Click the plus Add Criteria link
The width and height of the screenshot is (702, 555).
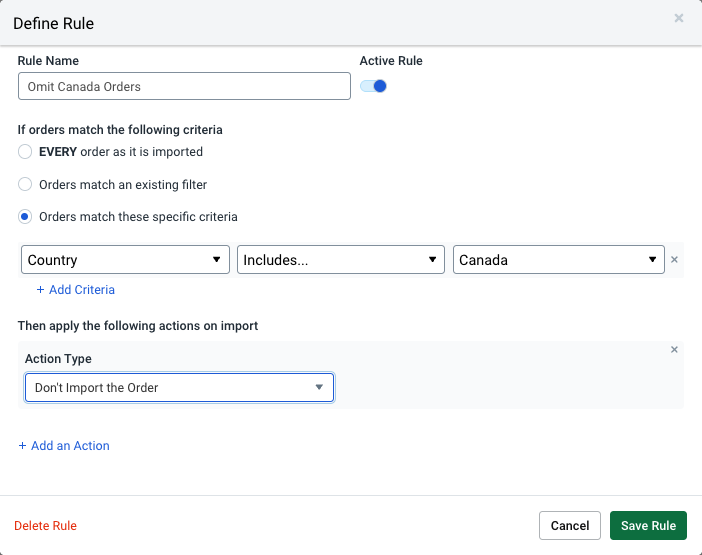(76, 290)
